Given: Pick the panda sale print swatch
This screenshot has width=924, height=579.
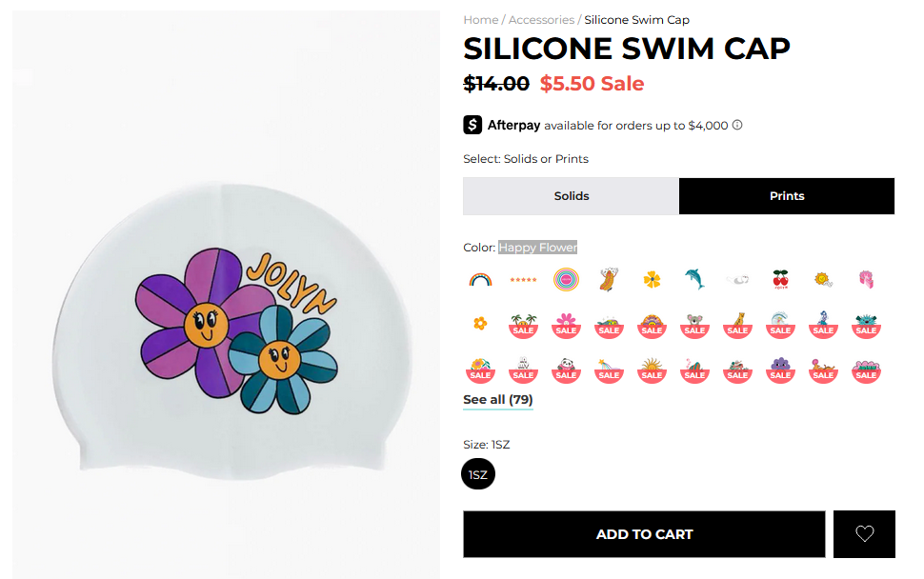Looking at the screenshot, I should pos(566,369).
